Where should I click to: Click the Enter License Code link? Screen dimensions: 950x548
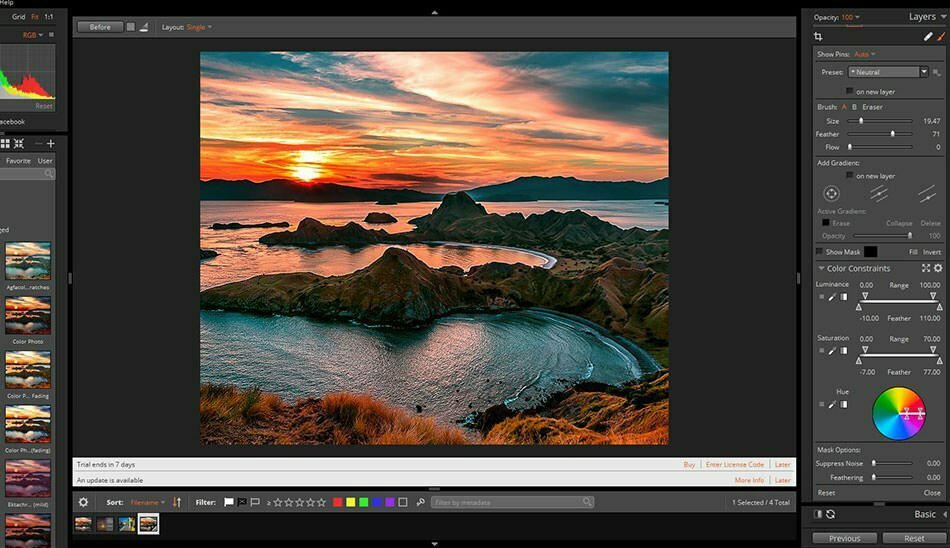point(734,465)
